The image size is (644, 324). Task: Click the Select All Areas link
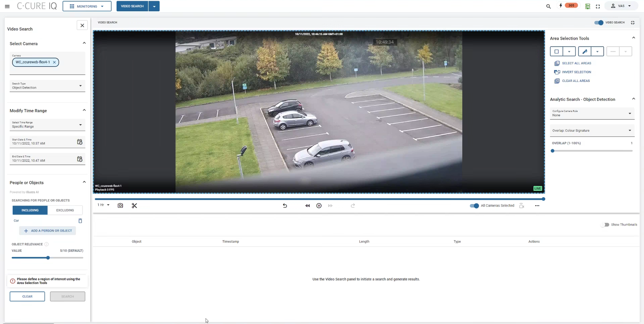pos(576,63)
